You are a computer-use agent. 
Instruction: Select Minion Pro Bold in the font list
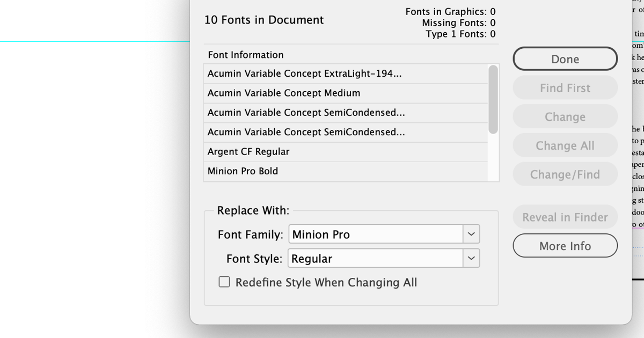coord(322,171)
